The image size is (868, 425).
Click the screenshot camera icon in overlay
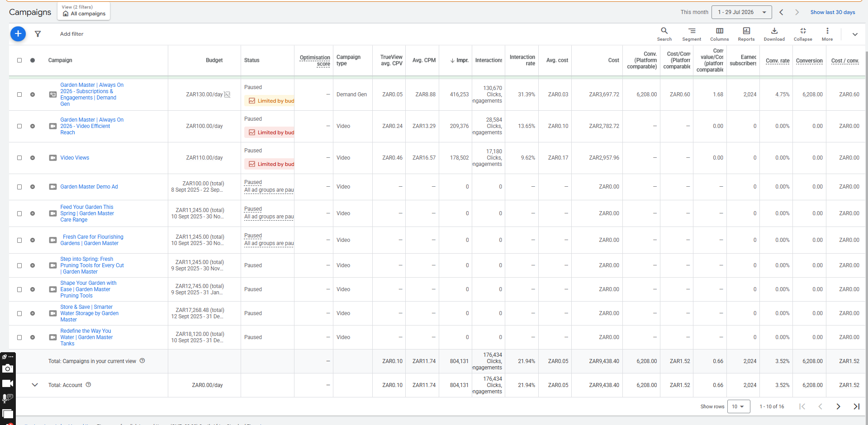point(7,368)
